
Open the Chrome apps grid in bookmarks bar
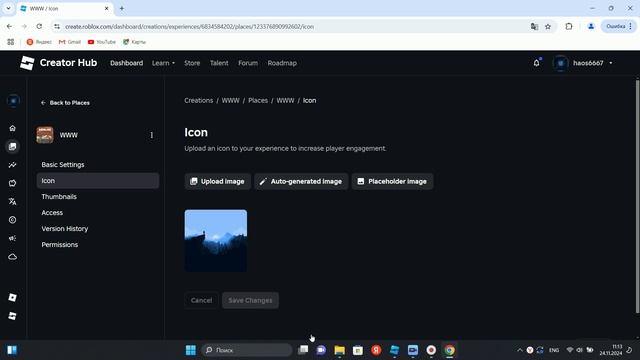11,42
